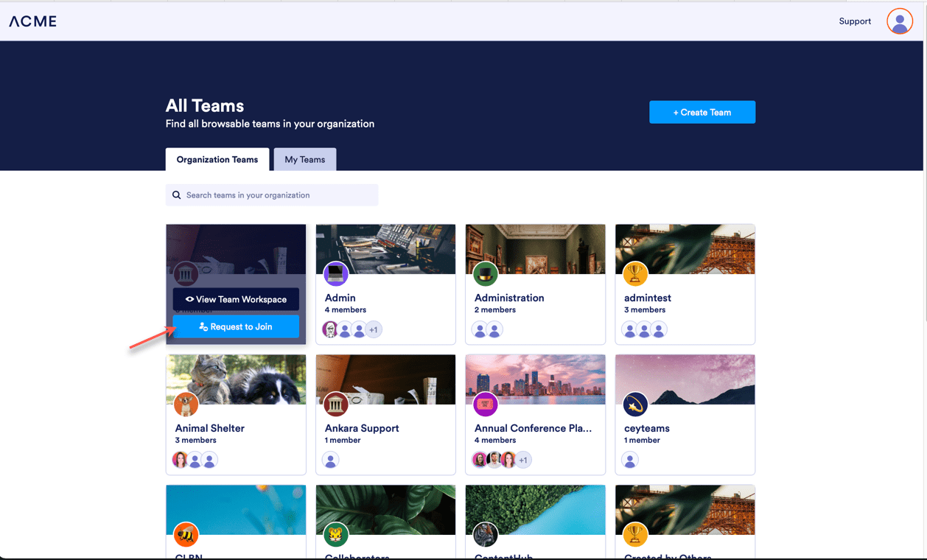Click the member avatar of ceyteams
This screenshot has height=560, width=927.
[x=629, y=460]
